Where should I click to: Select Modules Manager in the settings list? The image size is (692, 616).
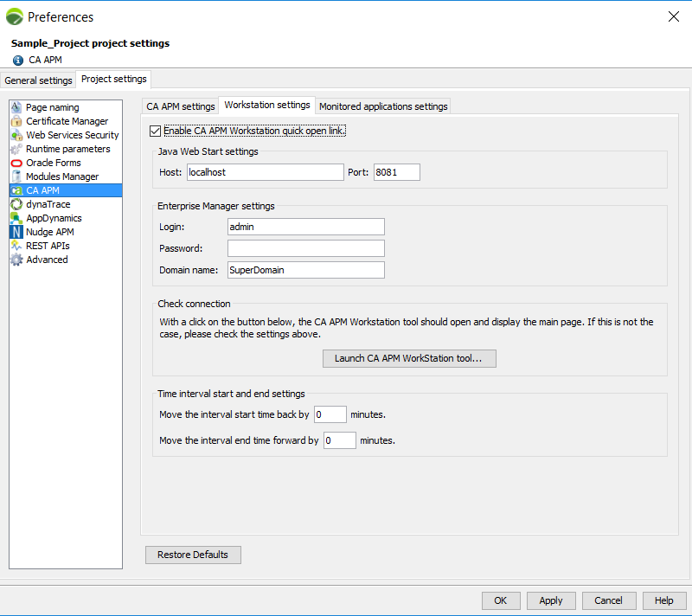pos(61,176)
